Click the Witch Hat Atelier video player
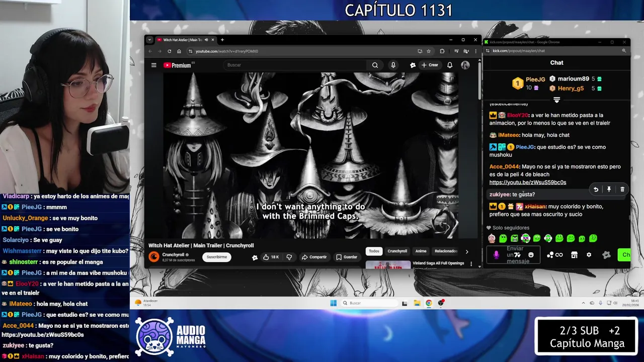The image size is (644, 362). 310,155
